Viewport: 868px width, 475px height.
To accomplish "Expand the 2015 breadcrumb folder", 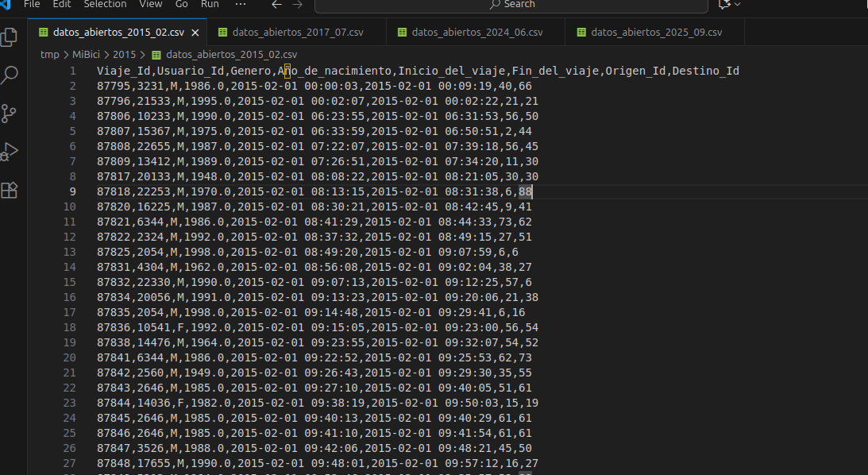I will pos(124,55).
